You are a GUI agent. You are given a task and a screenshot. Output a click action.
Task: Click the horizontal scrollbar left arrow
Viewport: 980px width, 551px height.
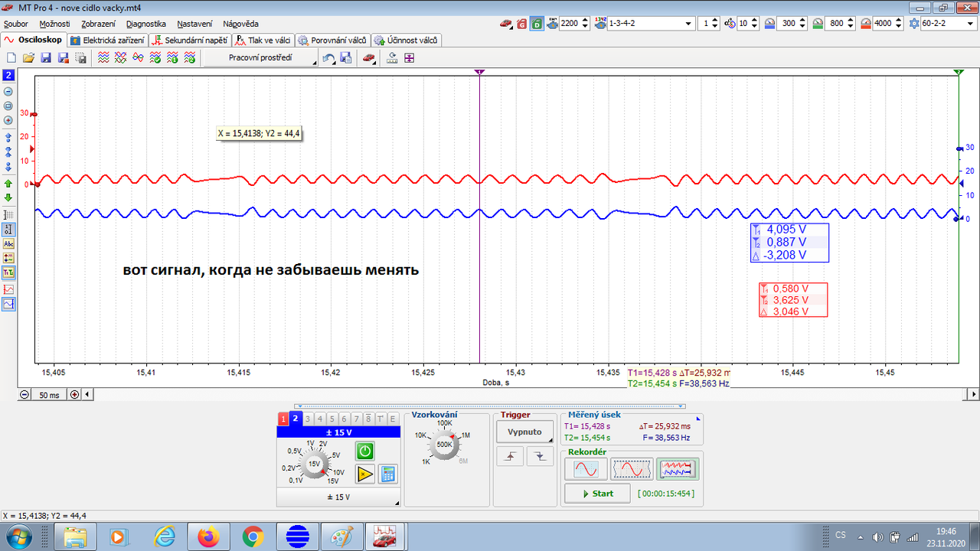point(87,395)
